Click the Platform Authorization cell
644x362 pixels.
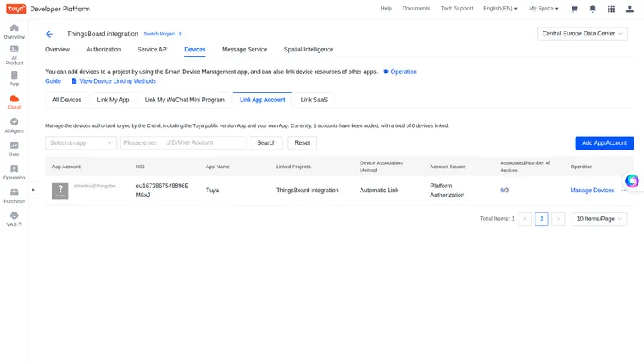(x=448, y=191)
